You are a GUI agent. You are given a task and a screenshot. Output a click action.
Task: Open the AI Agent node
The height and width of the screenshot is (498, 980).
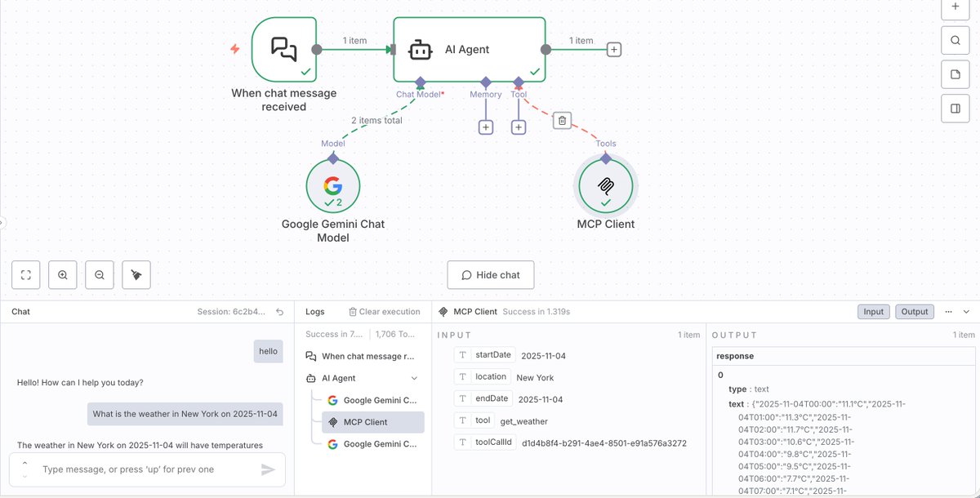click(470, 49)
